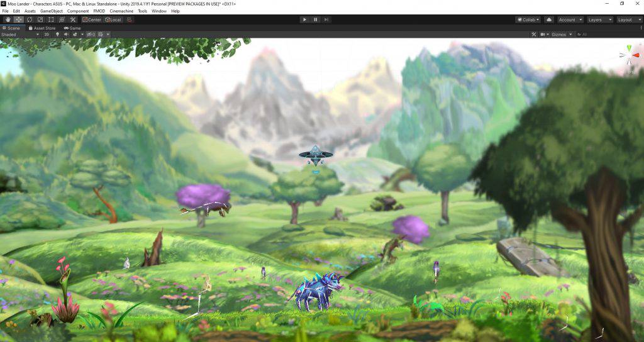Toggle 2D scene view mode
644x342 pixels.
point(47,35)
